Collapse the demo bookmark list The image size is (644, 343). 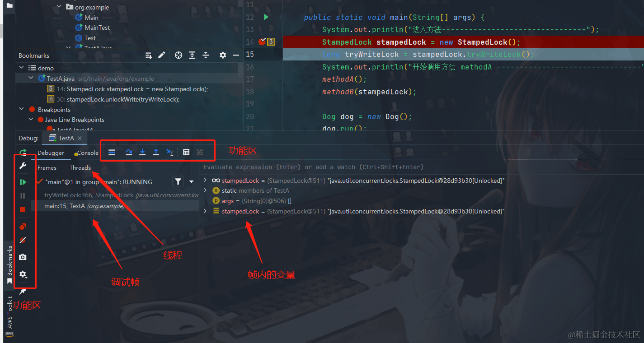coord(21,68)
